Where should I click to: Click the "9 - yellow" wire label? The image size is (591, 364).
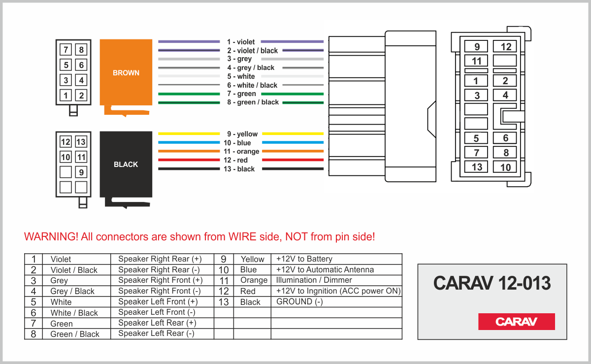pyautogui.click(x=242, y=134)
